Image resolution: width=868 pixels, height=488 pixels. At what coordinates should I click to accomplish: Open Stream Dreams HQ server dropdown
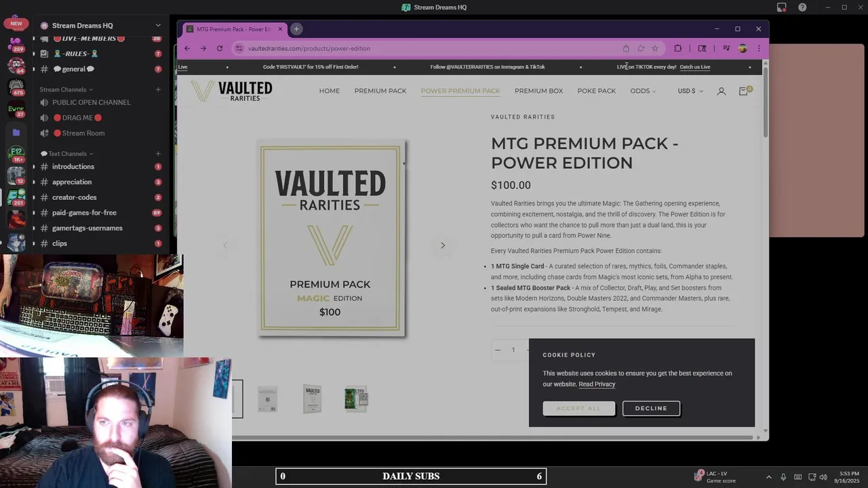158,26
